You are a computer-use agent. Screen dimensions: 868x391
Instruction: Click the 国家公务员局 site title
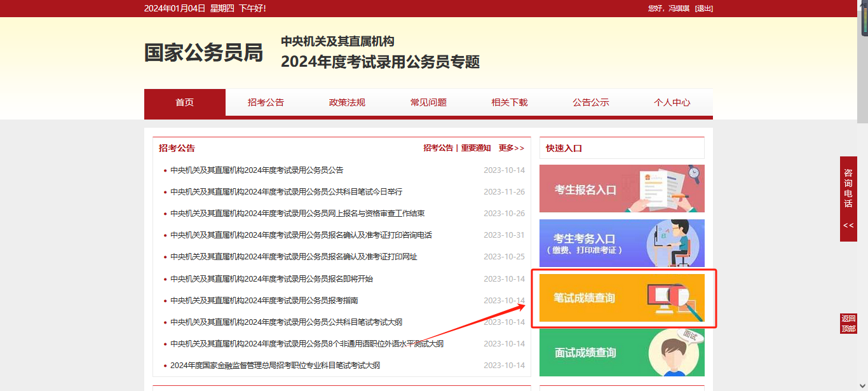point(203,53)
